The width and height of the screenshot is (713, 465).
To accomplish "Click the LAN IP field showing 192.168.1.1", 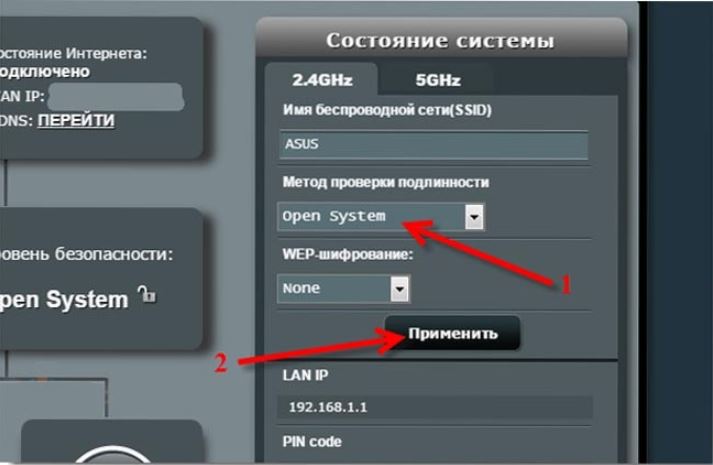I will coord(435,407).
